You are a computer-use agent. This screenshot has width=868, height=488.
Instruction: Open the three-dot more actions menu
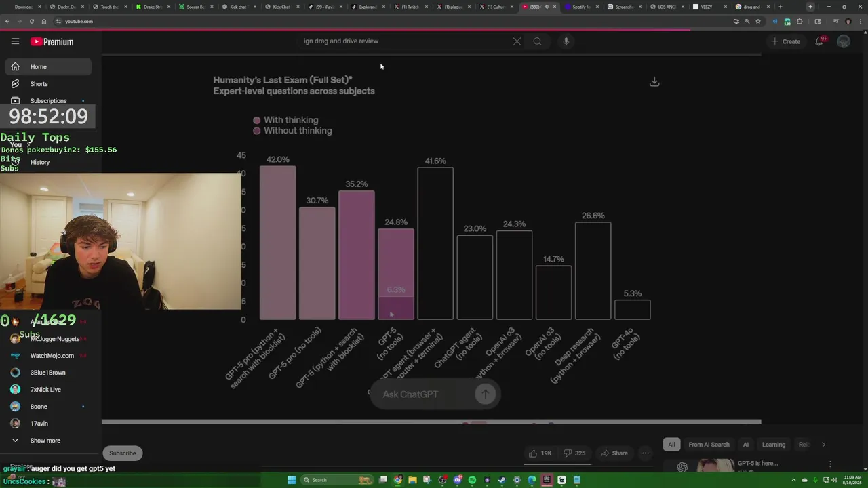646,453
